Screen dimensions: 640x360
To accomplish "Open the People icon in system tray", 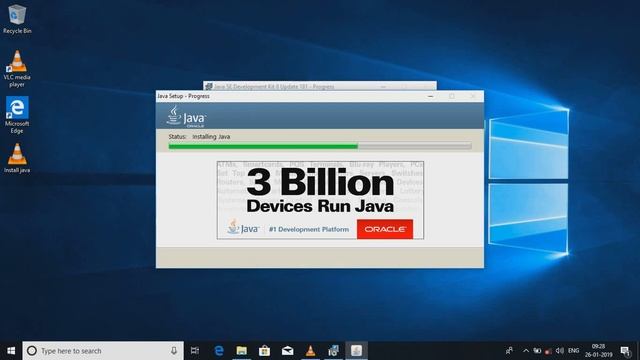I will (x=509, y=351).
